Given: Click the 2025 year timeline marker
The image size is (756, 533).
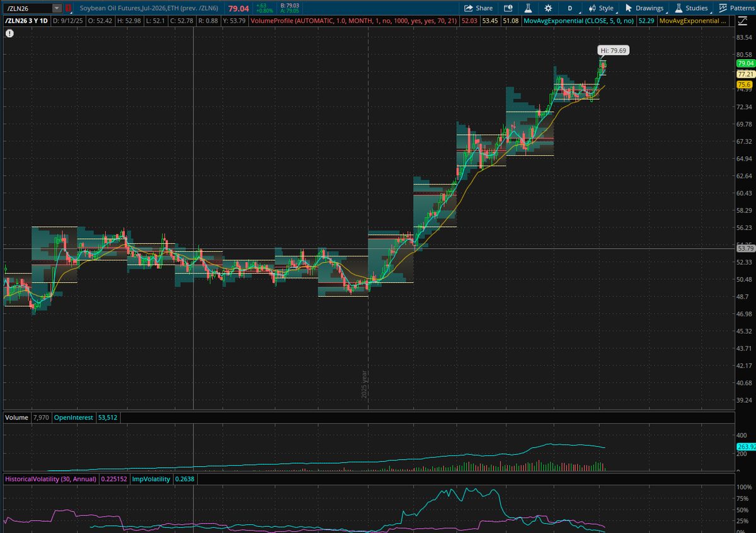Looking at the screenshot, I should (365, 383).
